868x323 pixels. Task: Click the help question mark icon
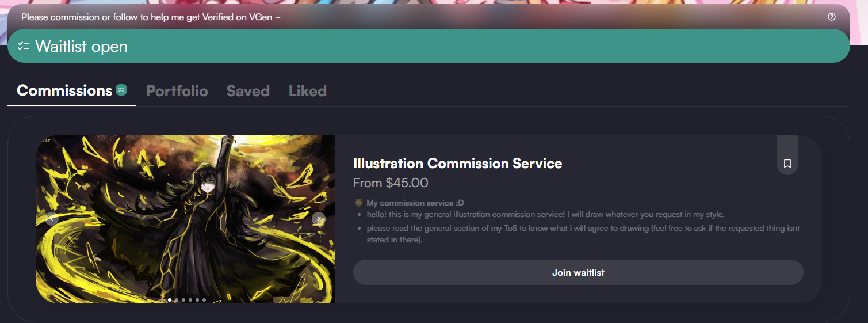(x=831, y=17)
